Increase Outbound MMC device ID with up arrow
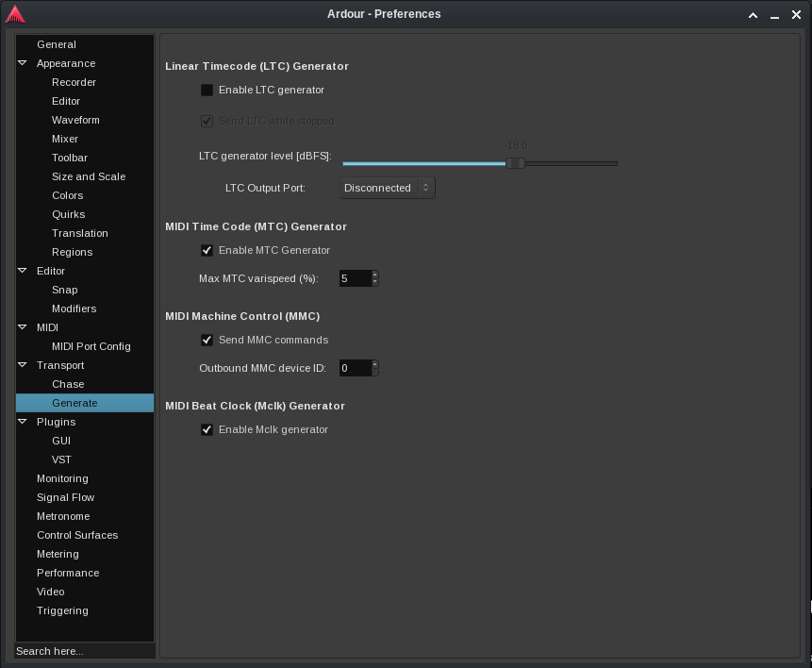Screen dimensions: 812x668 [374, 364]
